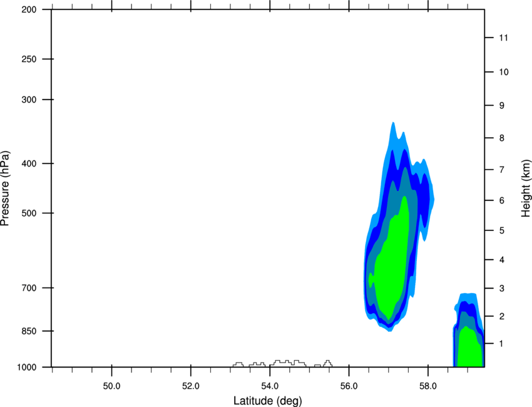Click the 'Height (km)' axis title
532x407 pixels.
pos(526,188)
